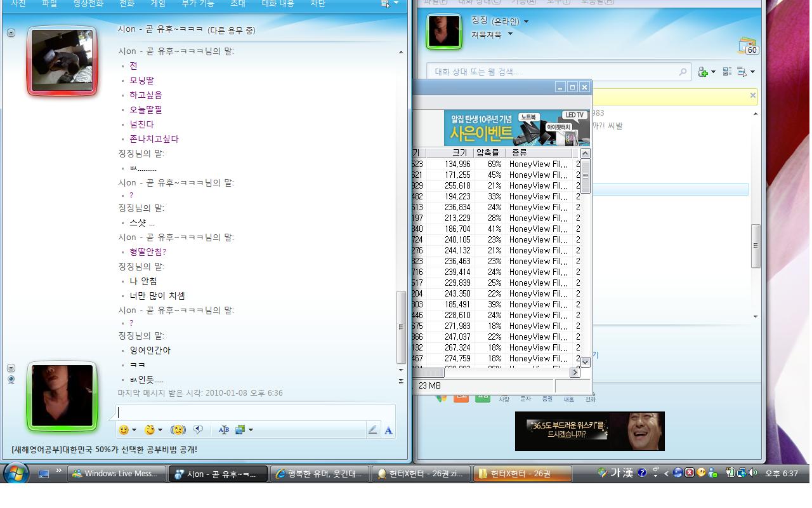Open the emoticon picker smiley icon
This screenshot has height=508, width=812.
pos(124,430)
